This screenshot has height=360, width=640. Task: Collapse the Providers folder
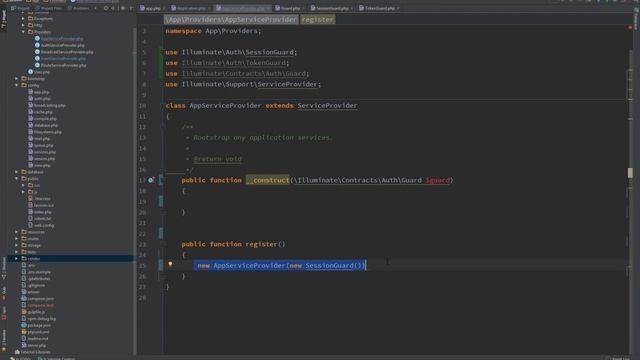point(23,32)
